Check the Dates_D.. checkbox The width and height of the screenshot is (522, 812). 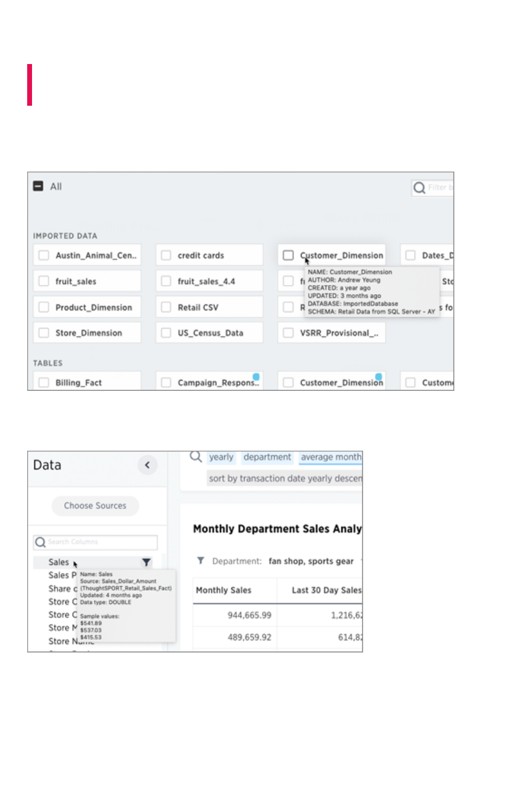(x=410, y=256)
